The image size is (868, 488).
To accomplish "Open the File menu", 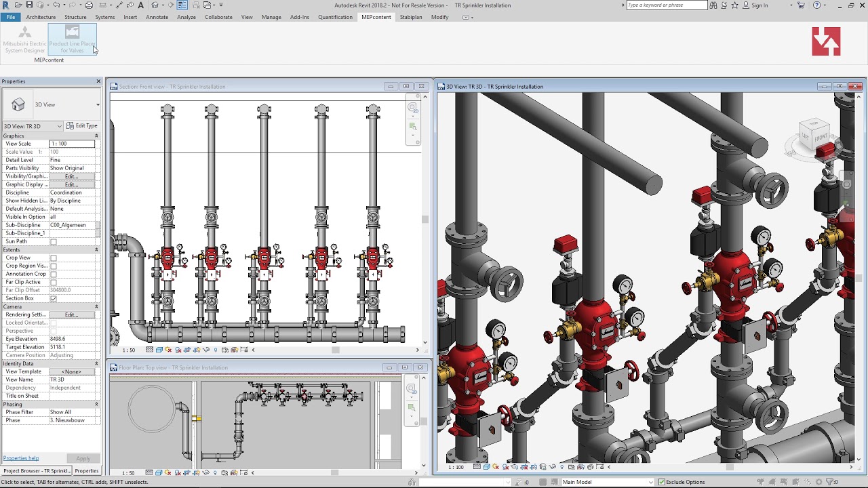I will point(11,17).
